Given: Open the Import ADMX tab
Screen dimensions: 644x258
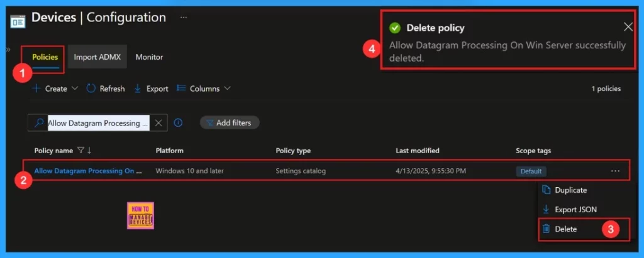Looking at the screenshot, I should (97, 57).
